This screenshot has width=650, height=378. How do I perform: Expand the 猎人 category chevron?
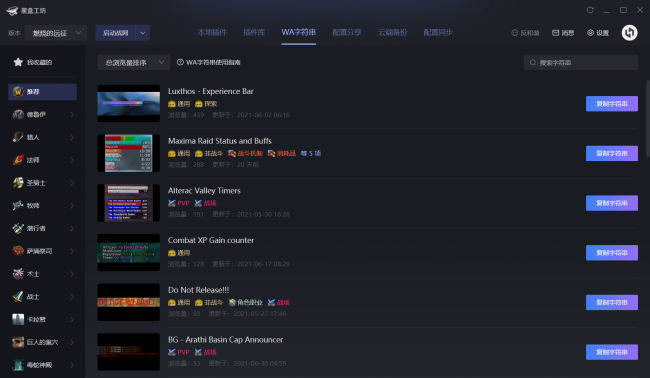[72, 137]
